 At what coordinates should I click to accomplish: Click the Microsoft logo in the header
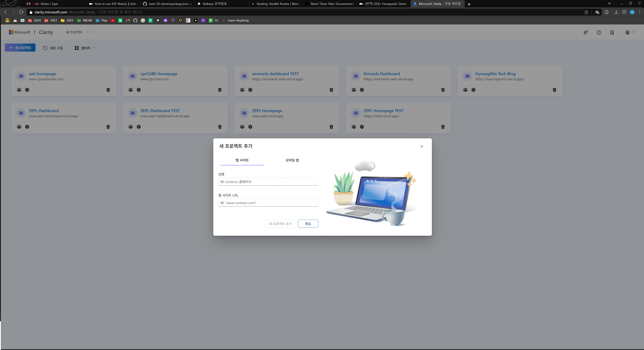(19, 32)
